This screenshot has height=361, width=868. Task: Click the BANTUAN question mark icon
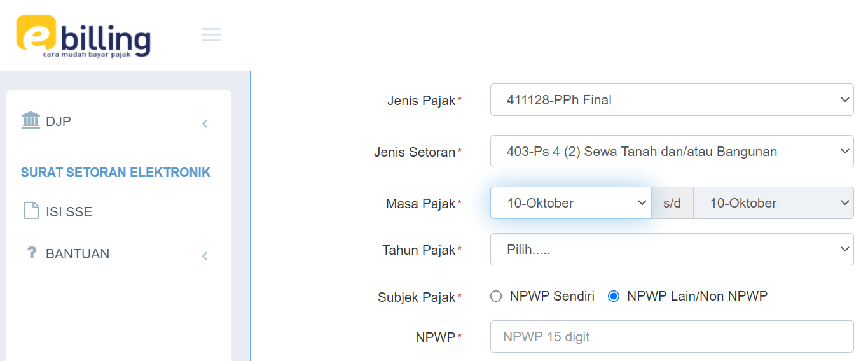coord(31,253)
